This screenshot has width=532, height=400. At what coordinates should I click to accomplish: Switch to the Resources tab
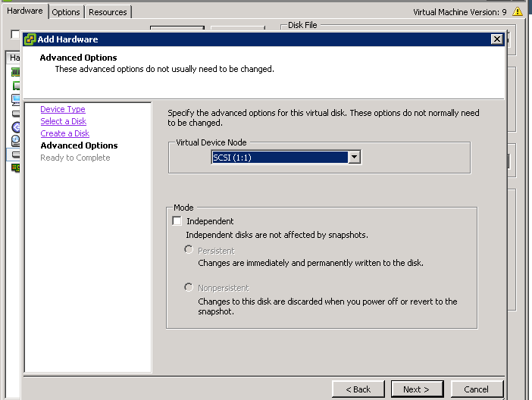108,12
